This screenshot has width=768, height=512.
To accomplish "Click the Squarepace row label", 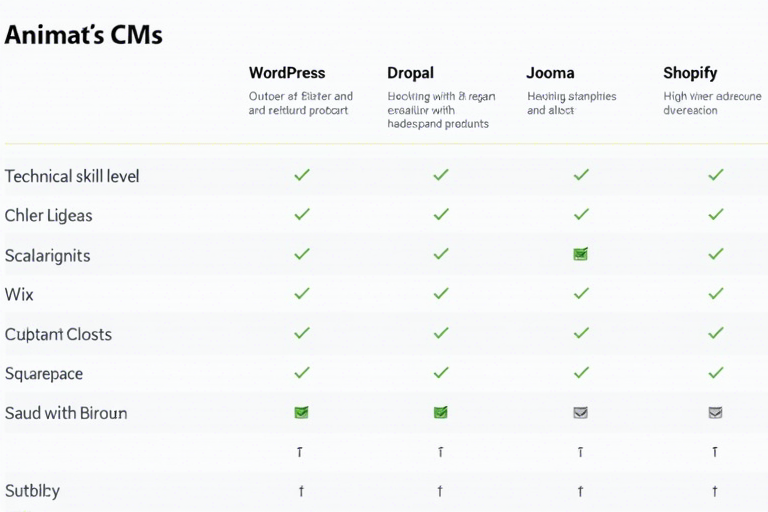I will pos(44,373).
